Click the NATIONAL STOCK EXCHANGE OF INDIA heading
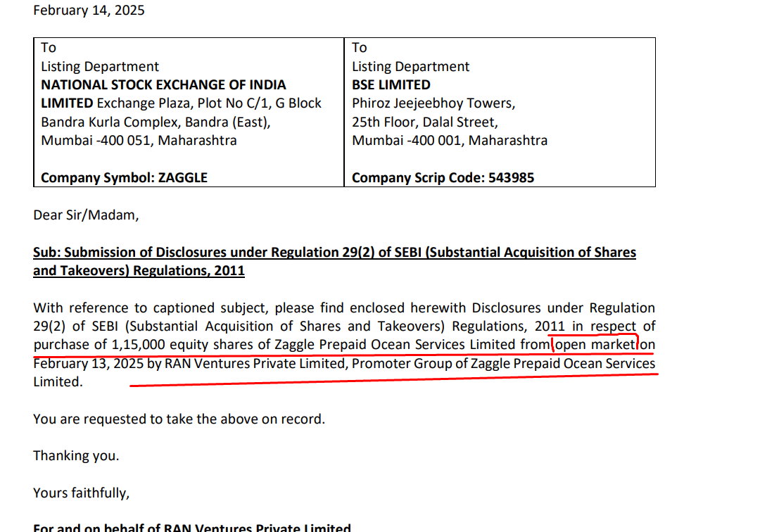The image size is (760, 532). pyautogui.click(x=163, y=85)
